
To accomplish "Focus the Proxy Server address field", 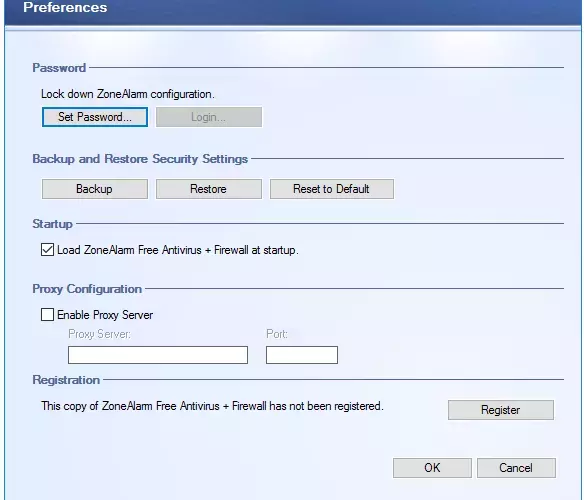I will pos(158,355).
